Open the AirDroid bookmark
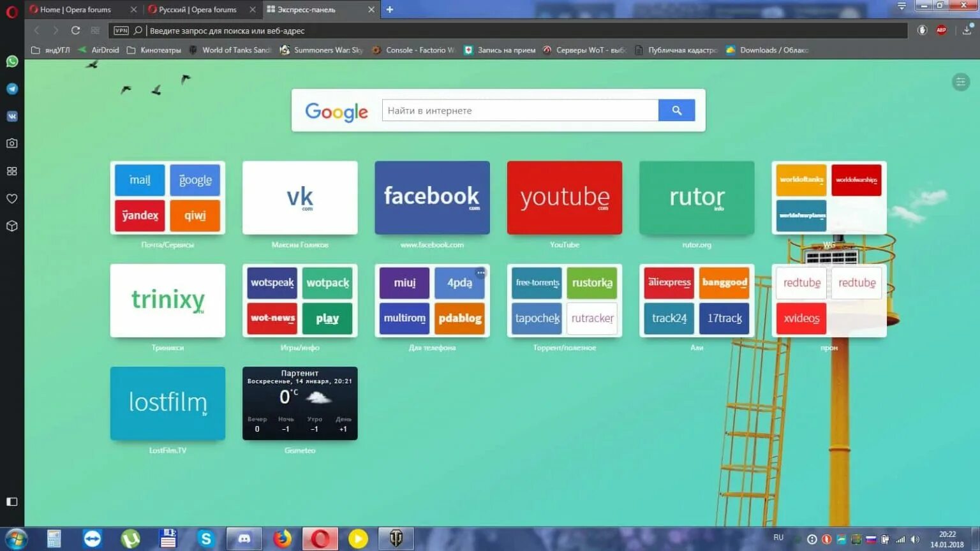Viewport: 980px width, 551px height. click(x=98, y=50)
